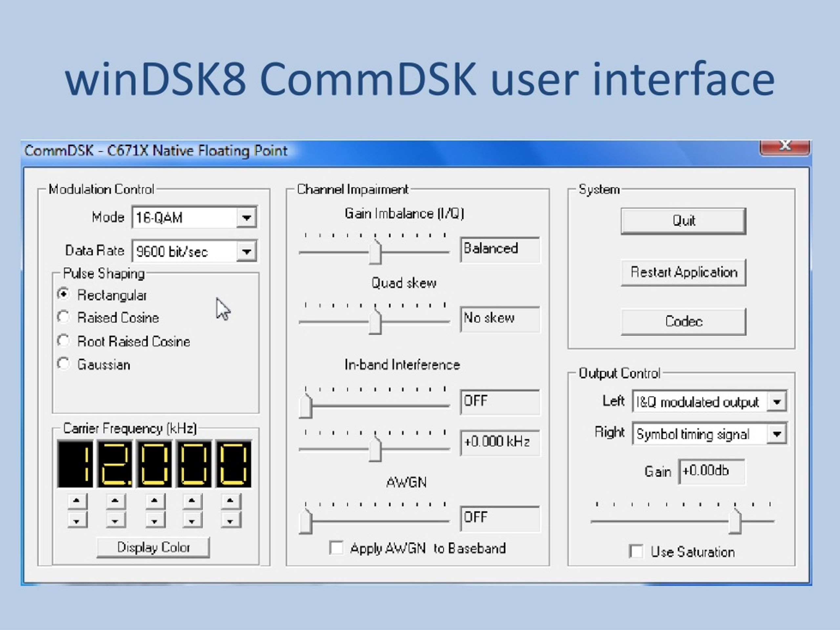840x630 pixels.
Task: Click the last carrier frequency digit display
Action: point(234,464)
